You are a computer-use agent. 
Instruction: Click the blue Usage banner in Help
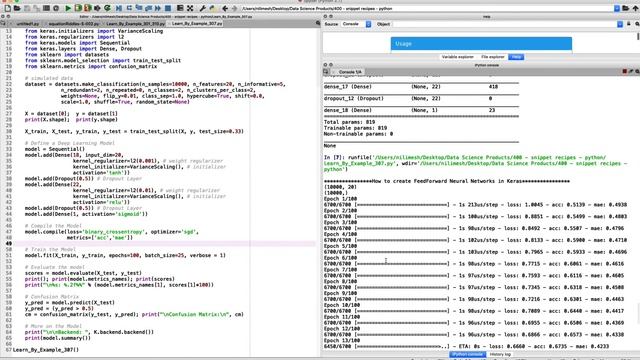pos(481,44)
